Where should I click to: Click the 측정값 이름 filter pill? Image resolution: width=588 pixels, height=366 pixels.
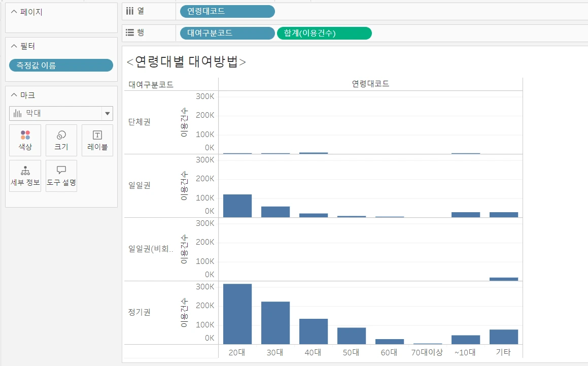(x=61, y=65)
